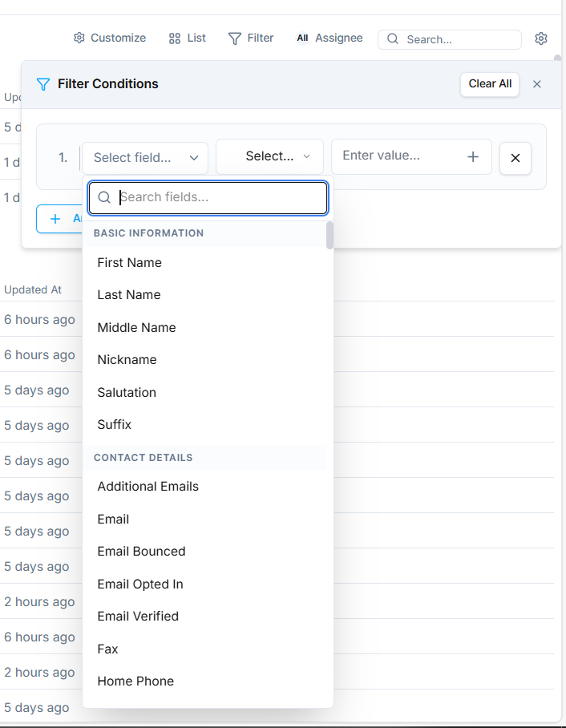
Task: Open settings gear beside search box
Action: click(541, 38)
